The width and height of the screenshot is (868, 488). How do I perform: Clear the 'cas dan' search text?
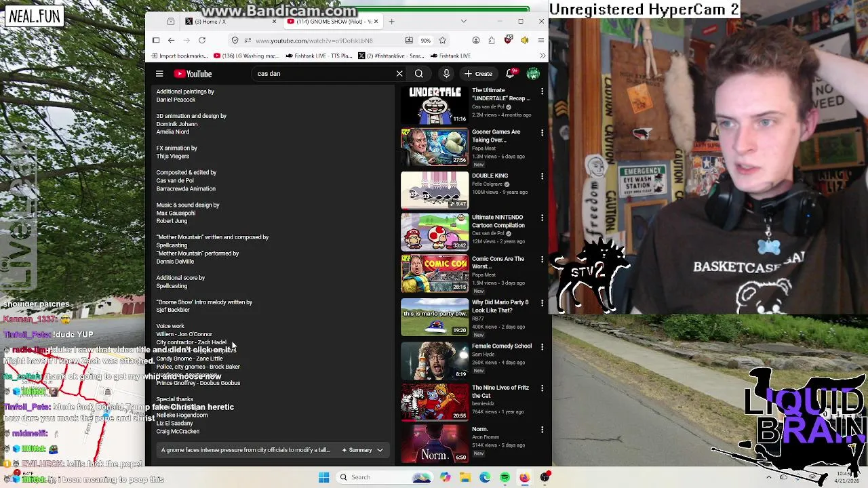tap(399, 74)
